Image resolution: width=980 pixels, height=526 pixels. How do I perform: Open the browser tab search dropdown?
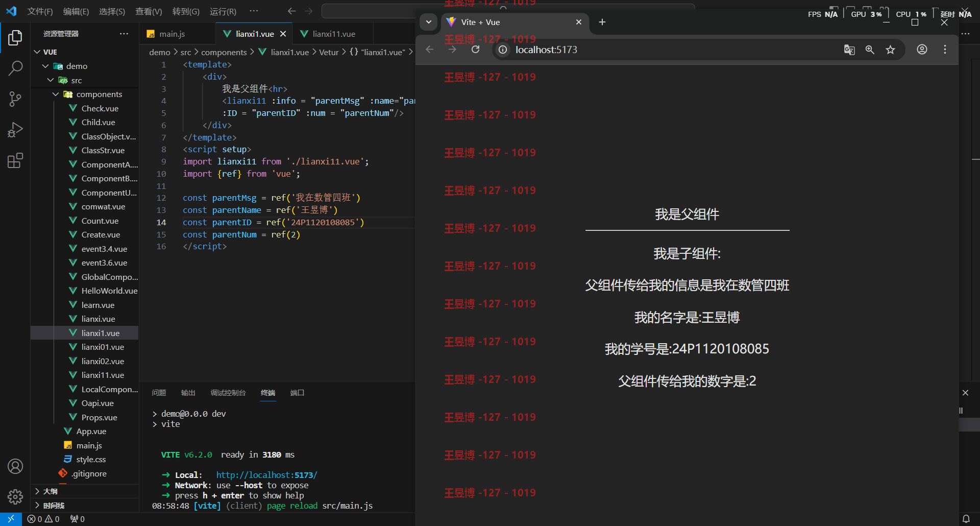click(429, 22)
